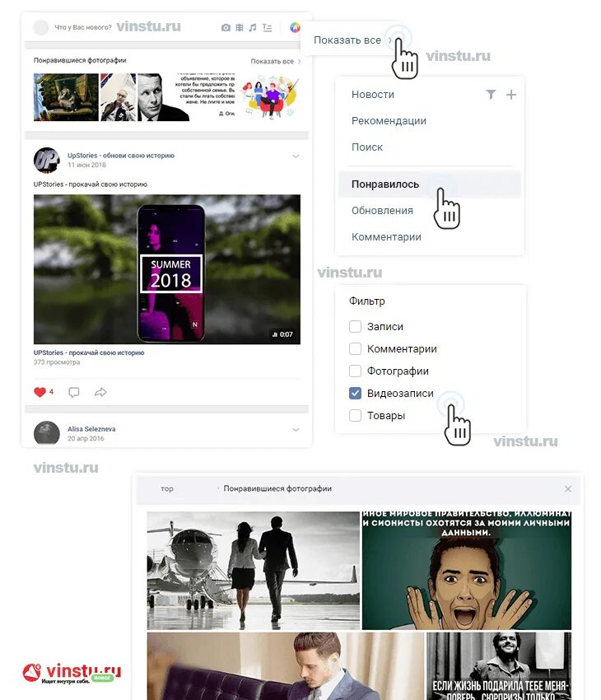Check the Товары filter checkbox
This screenshot has height=700, width=601.
(x=355, y=415)
